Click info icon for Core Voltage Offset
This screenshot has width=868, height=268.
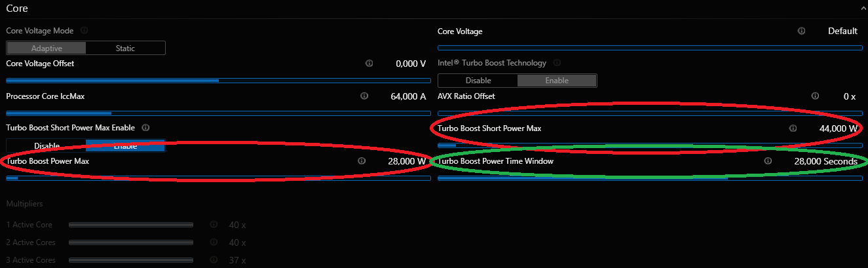369,64
